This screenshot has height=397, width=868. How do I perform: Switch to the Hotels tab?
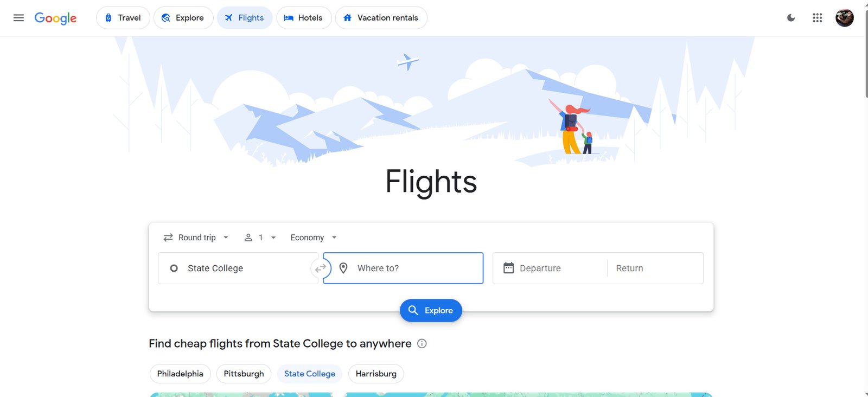tap(304, 18)
